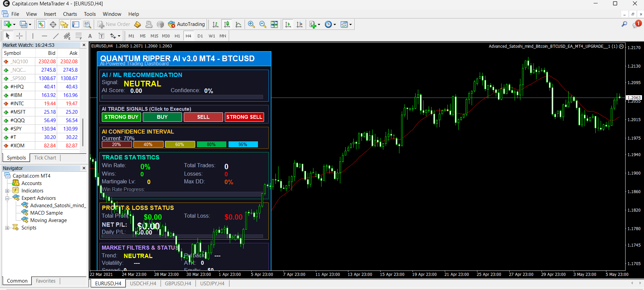Open the Profiles dropdown arrow

(30, 24)
